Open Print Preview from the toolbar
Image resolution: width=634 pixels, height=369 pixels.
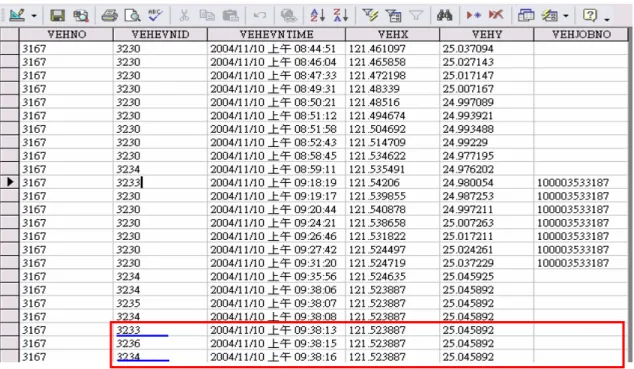[132, 16]
